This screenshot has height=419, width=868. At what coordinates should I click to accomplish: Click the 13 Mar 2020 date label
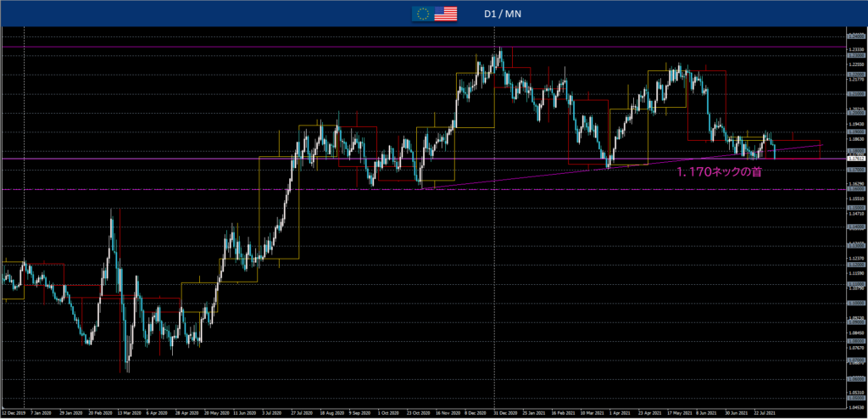click(128, 413)
